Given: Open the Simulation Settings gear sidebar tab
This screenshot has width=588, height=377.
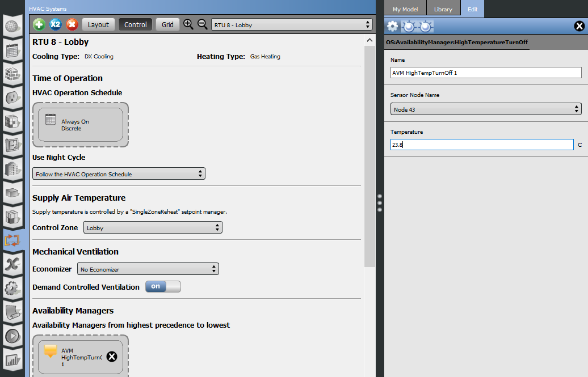Looking at the screenshot, I should 12,288.
